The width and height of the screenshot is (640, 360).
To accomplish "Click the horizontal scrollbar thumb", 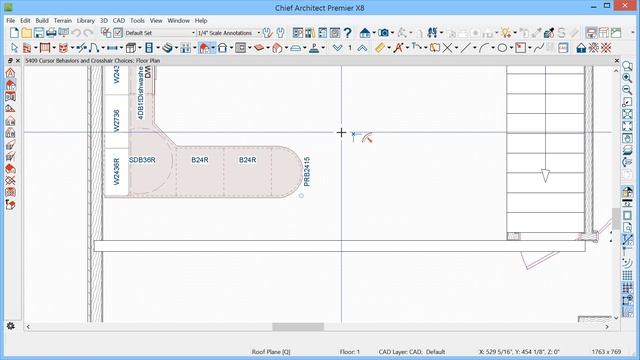I will click(x=298, y=327).
